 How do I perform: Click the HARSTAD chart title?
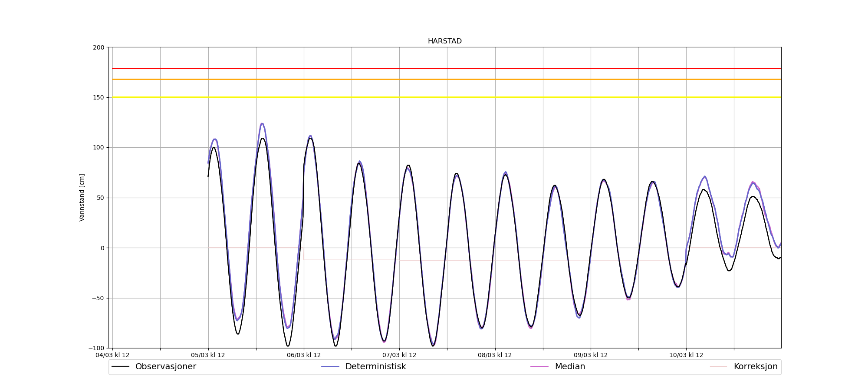pyautogui.click(x=444, y=41)
